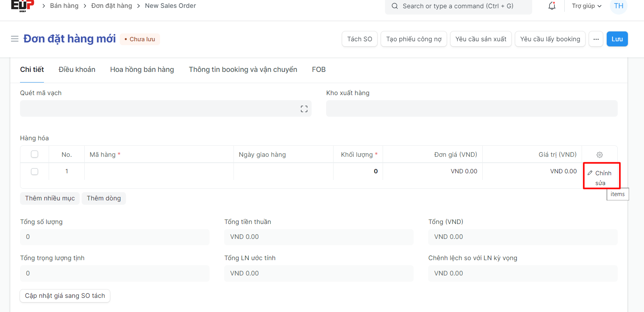Click the pencil edit icon in row 1

point(590,173)
